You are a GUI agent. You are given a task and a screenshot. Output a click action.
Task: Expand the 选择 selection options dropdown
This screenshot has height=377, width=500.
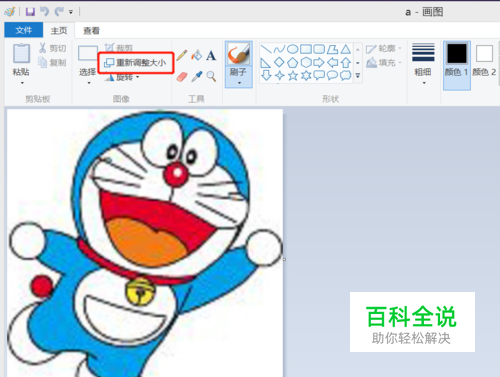click(88, 83)
